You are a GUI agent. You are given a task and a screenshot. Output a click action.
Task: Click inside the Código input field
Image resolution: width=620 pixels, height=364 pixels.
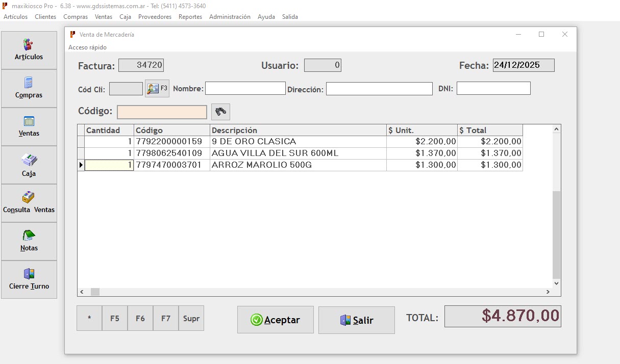(161, 112)
